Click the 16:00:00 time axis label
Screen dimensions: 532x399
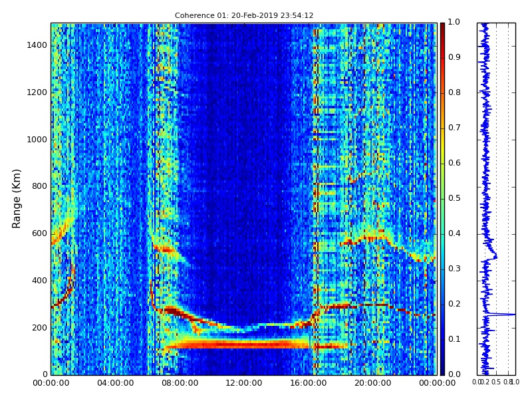point(309,384)
